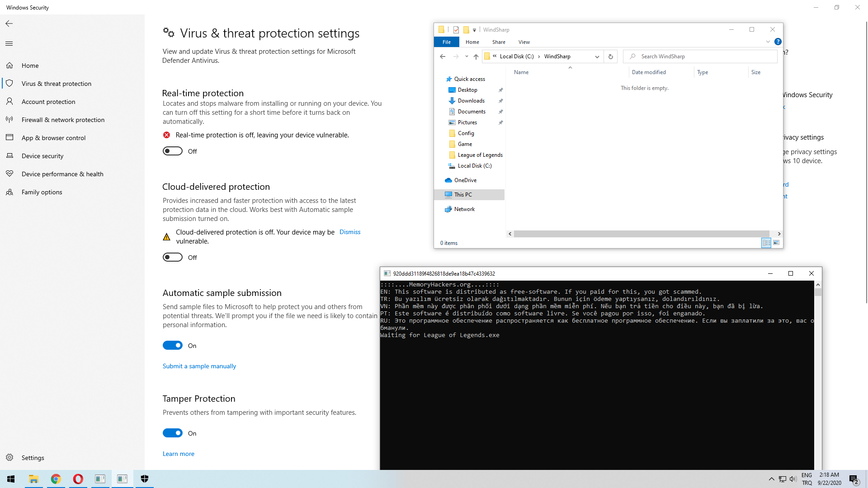Switch explorer to details view icon
Viewport: 868px width, 488px height.
click(766, 243)
